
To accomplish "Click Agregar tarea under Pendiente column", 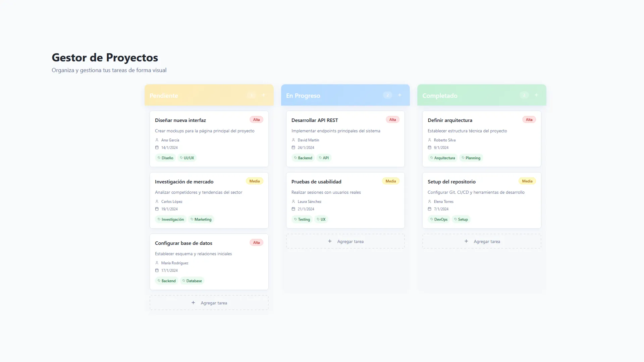I will [209, 303].
